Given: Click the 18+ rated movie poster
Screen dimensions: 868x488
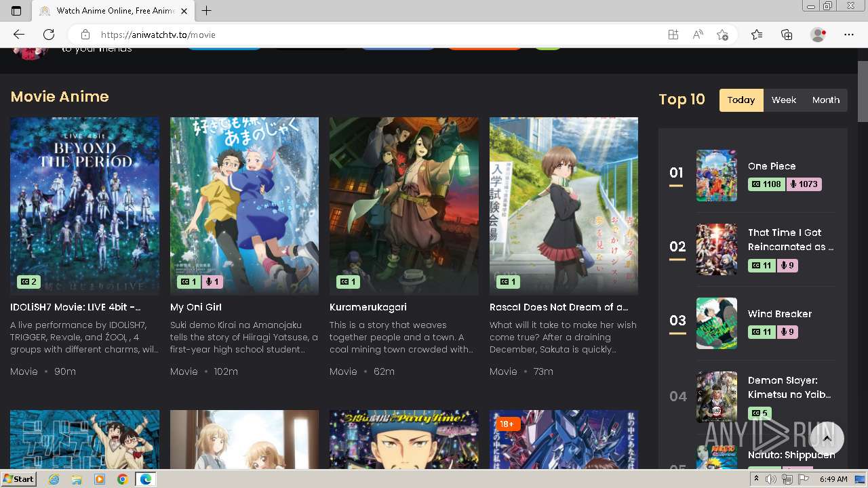Looking at the screenshot, I should pyautogui.click(x=564, y=440).
